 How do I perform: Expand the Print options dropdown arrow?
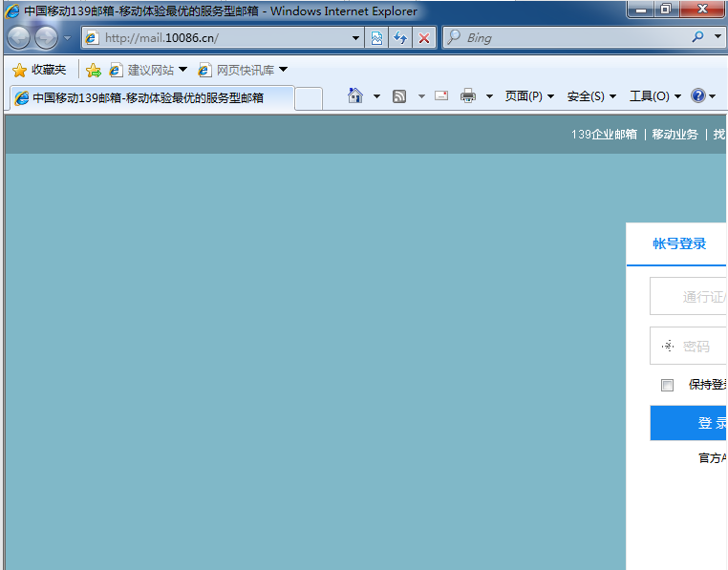click(x=489, y=96)
